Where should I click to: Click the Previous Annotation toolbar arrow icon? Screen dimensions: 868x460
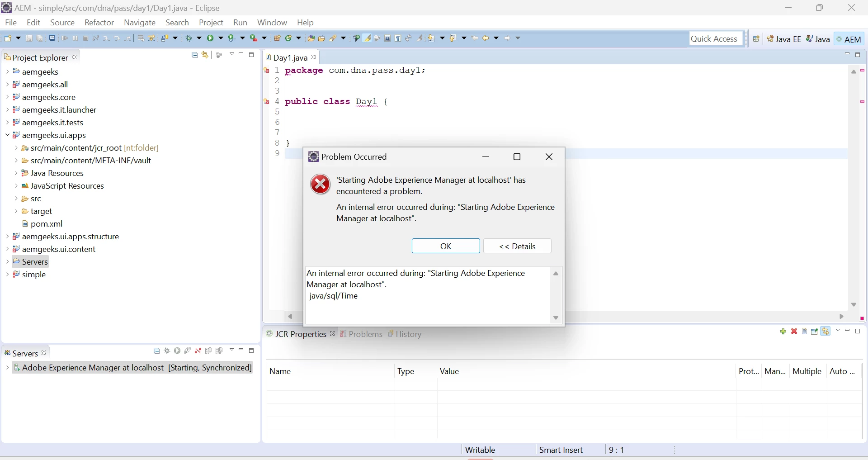(x=453, y=38)
